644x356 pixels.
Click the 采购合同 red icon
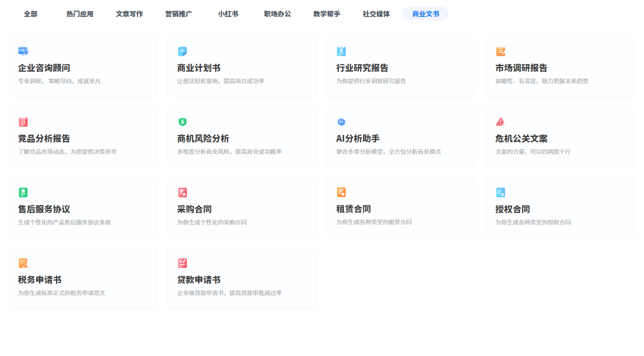point(183,193)
